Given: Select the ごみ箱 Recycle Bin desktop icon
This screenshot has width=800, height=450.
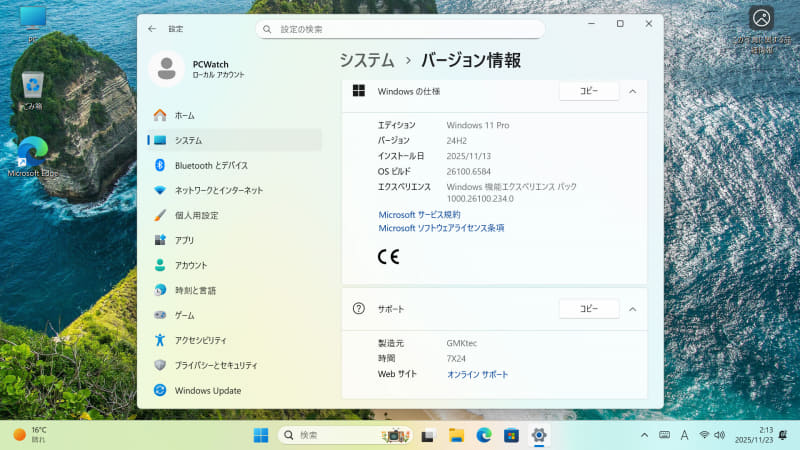Looking at the screenshot, I should click(32, 90).
